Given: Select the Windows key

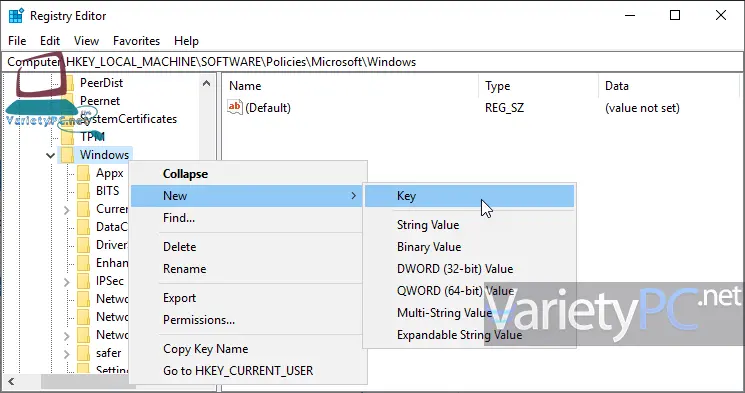Looking at the screenshot, I should pyautogui.click(x=104, y=155).
